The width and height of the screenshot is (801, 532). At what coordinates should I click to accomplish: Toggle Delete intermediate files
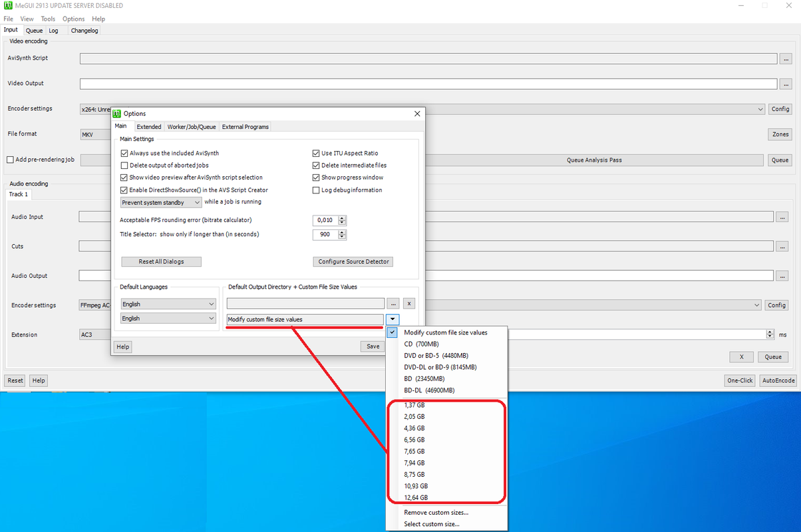[x=316, y=166]
